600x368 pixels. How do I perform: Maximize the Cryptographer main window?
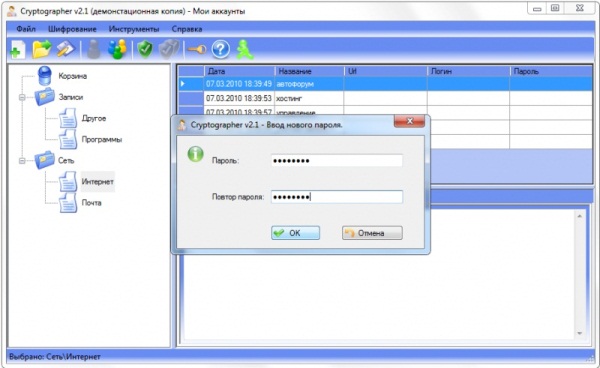coord(555,8)
